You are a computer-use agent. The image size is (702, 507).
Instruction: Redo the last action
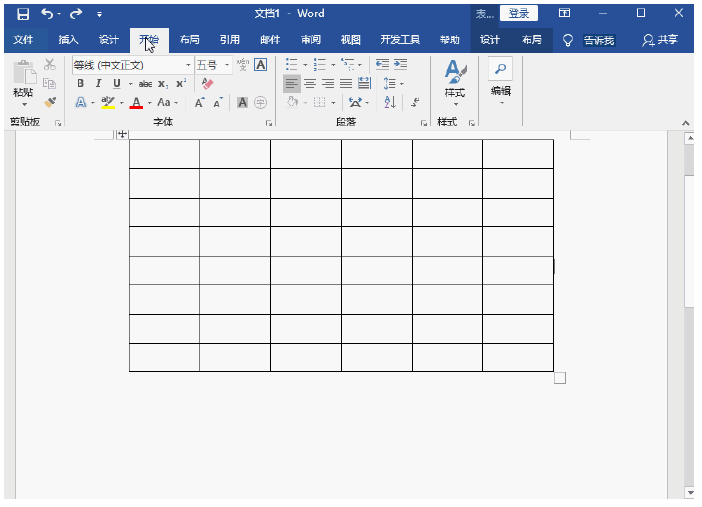coord(76,14)
